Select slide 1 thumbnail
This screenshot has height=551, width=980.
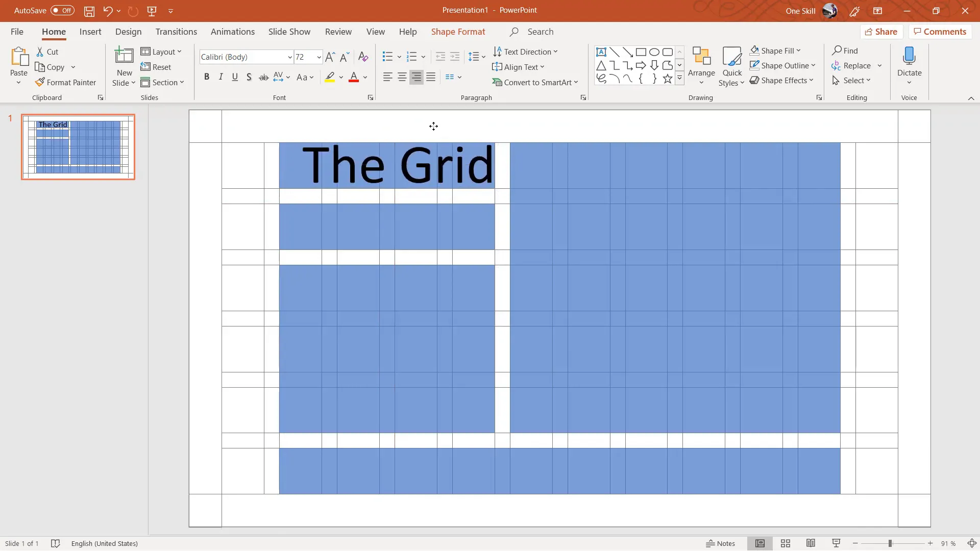click(78, 147)
